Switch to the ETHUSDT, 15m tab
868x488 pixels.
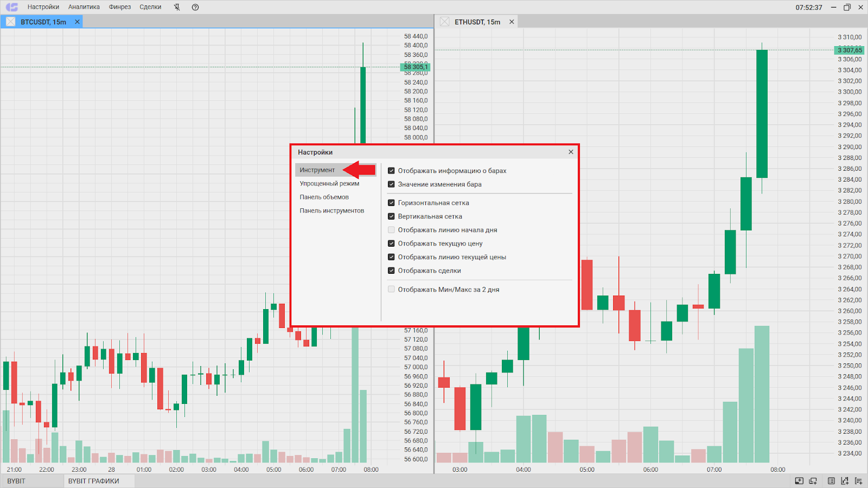pos(477,22)
